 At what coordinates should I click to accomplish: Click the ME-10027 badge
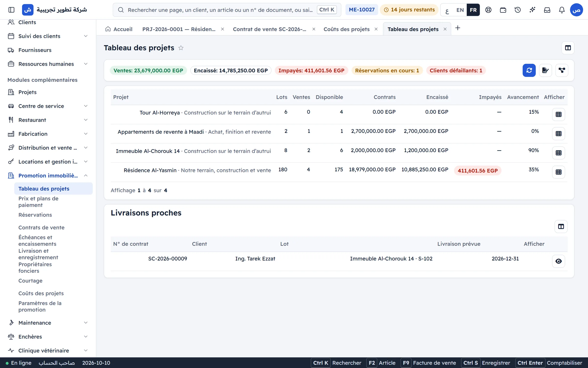(362, 10)
